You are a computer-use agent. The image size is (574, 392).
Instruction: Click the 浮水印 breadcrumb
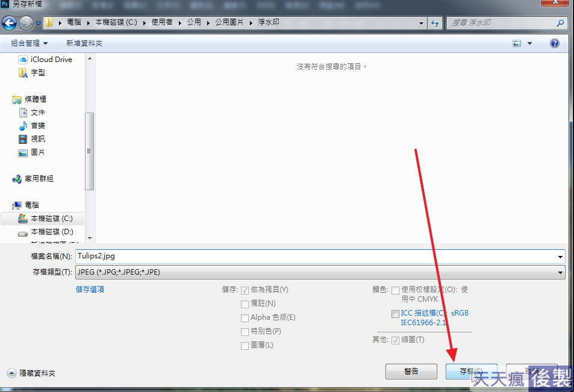pyautogui.click(x=269, y=22)
